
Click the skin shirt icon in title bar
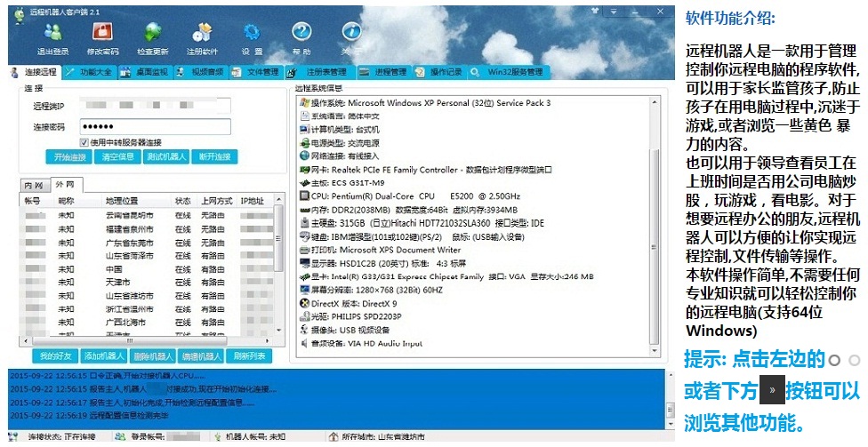(x=595, y=11)
